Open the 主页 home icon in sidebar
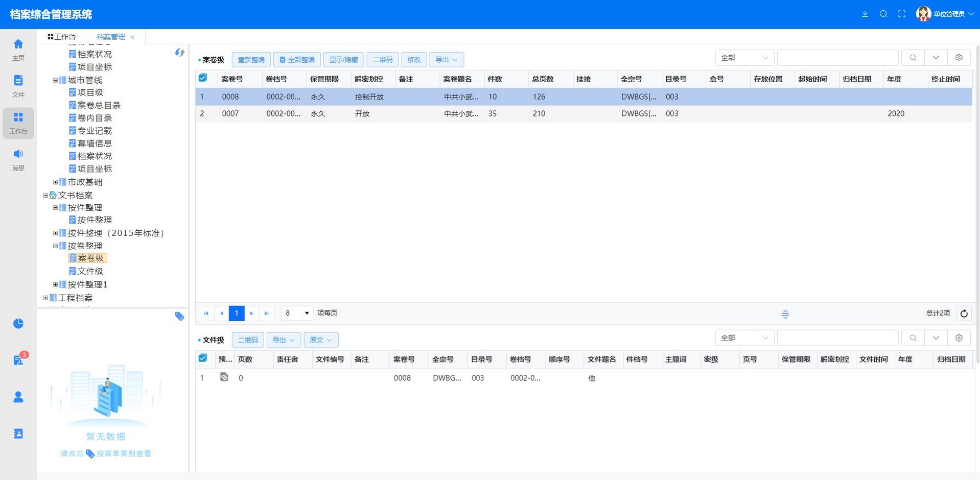The image size is (980, 480). pyautogui.click(x=18, y=49)
